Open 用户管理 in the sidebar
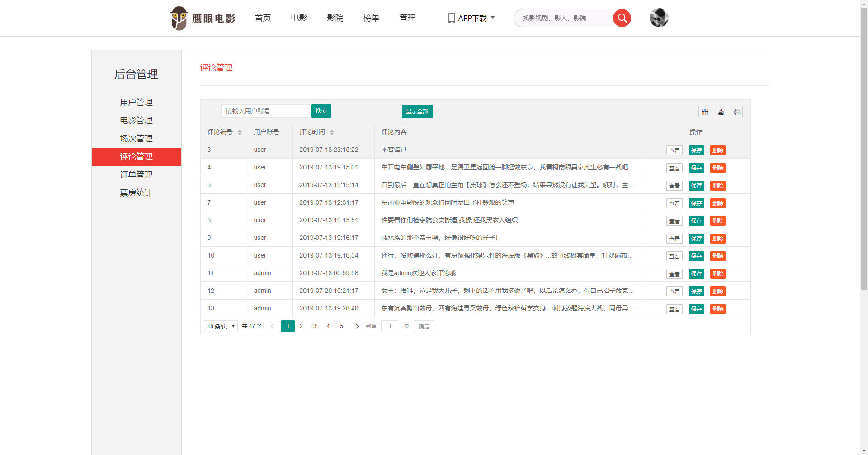Viewport: 868px width, 455px height. [x=136, y=103]
